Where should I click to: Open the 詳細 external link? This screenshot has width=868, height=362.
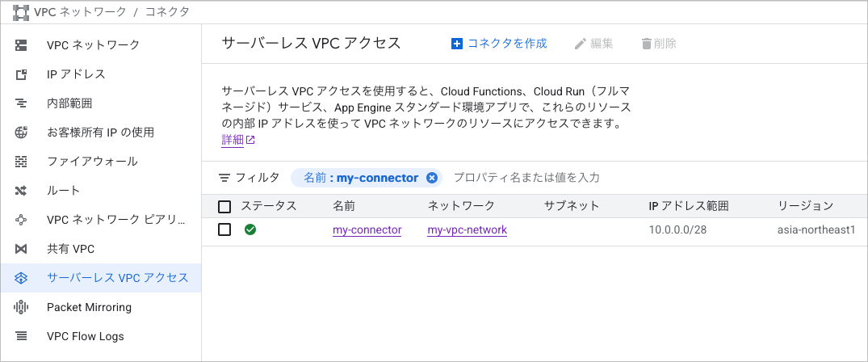(238, 141)
